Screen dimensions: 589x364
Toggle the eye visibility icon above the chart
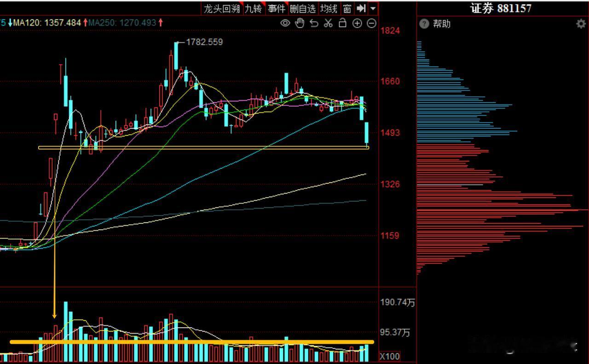click(285, 23)
